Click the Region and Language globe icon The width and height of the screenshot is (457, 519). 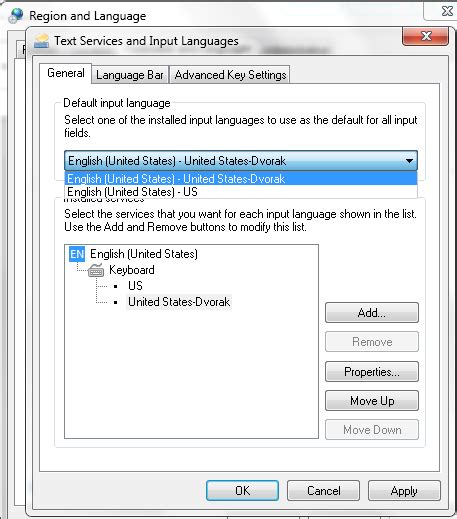(16, 15)
